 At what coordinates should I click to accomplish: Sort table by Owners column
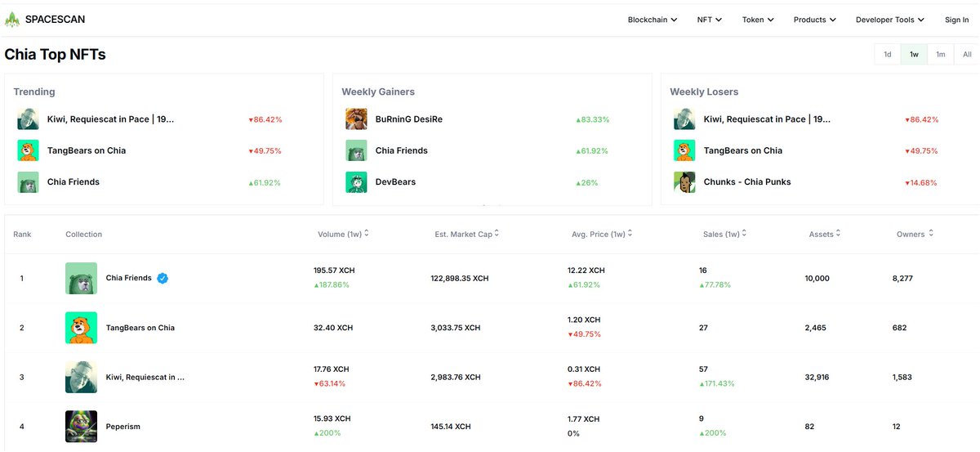(x=915, y=234)
